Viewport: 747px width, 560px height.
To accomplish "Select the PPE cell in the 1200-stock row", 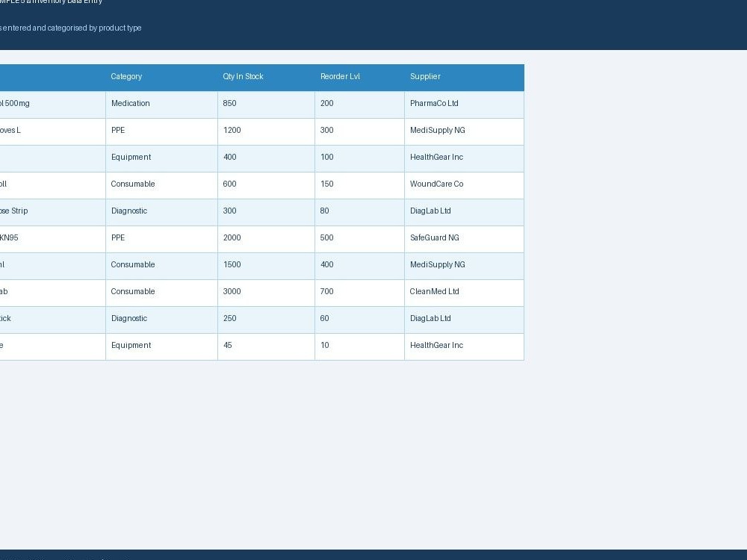I will click(x=161, y=131).
